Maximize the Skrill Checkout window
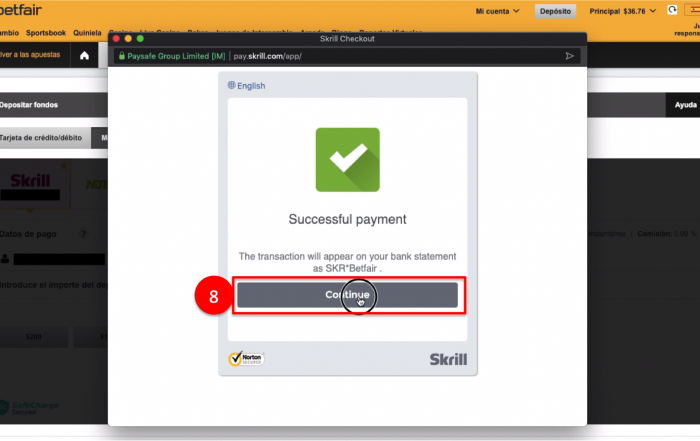Viewport: 700px width, 441px height. pos(140,39)
